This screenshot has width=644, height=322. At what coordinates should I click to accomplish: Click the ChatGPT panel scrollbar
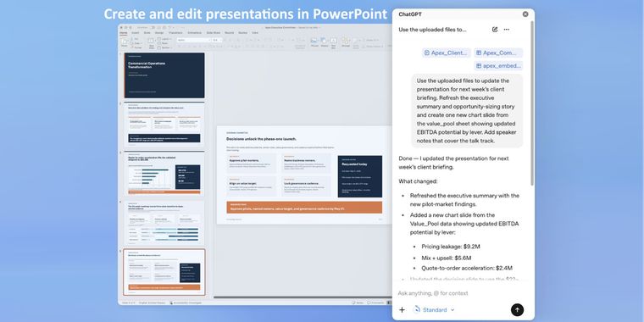tap(532, 103)
